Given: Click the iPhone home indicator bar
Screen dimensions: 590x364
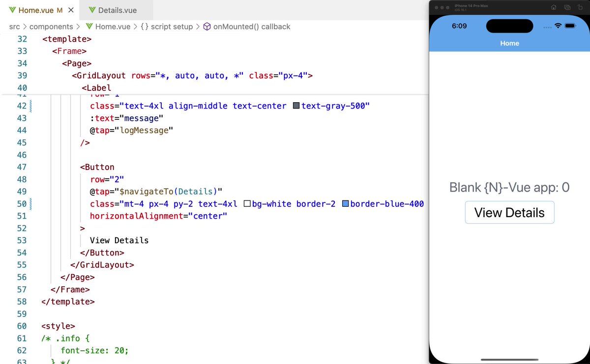Looking at the screenshot, I should pos(509,359).
